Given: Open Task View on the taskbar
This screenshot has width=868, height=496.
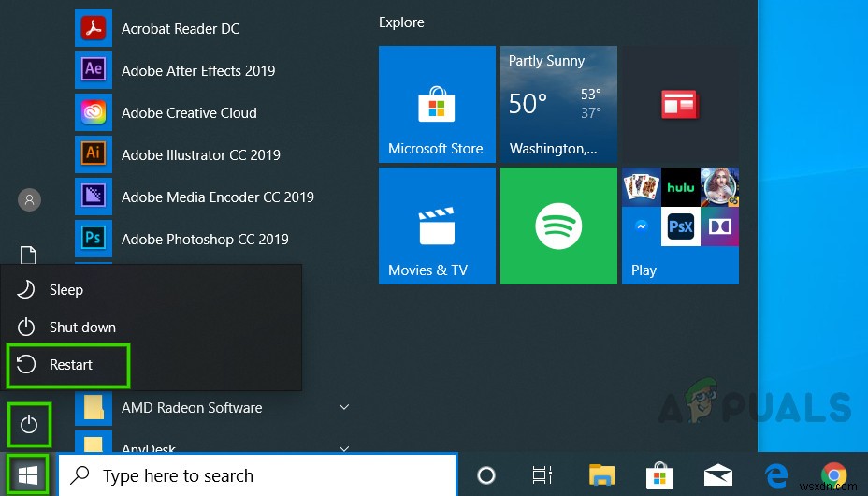Looking at the screenshot, I should pos(542,475).
